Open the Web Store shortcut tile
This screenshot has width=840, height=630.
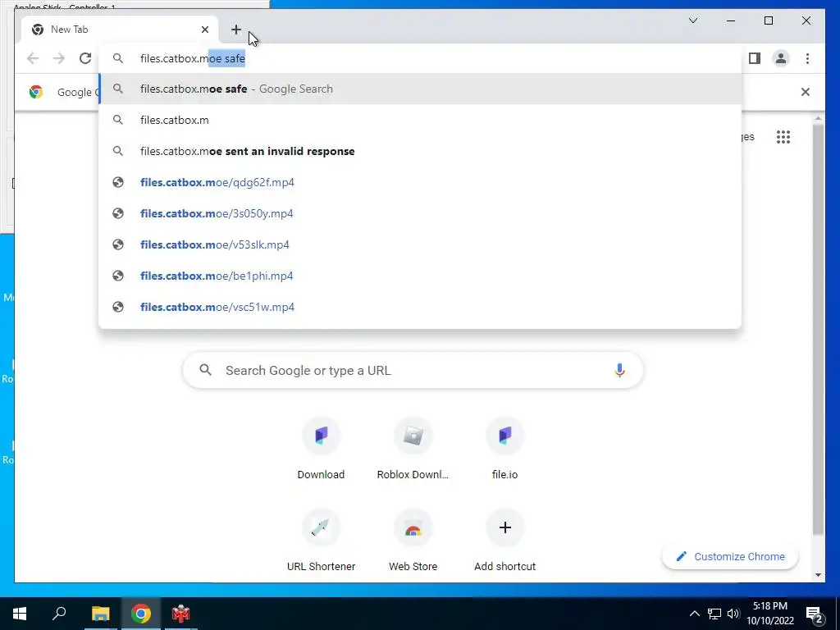click(x=413, y=541)
